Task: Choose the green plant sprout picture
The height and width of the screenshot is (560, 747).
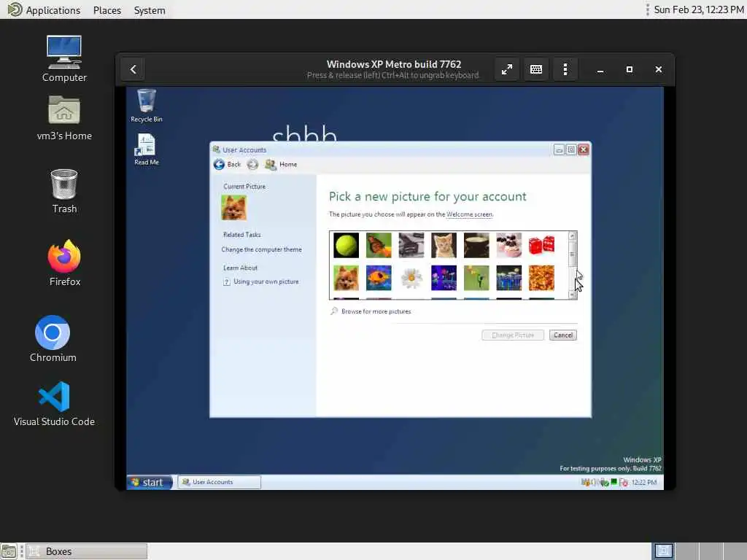Action: tap(476, 278)
